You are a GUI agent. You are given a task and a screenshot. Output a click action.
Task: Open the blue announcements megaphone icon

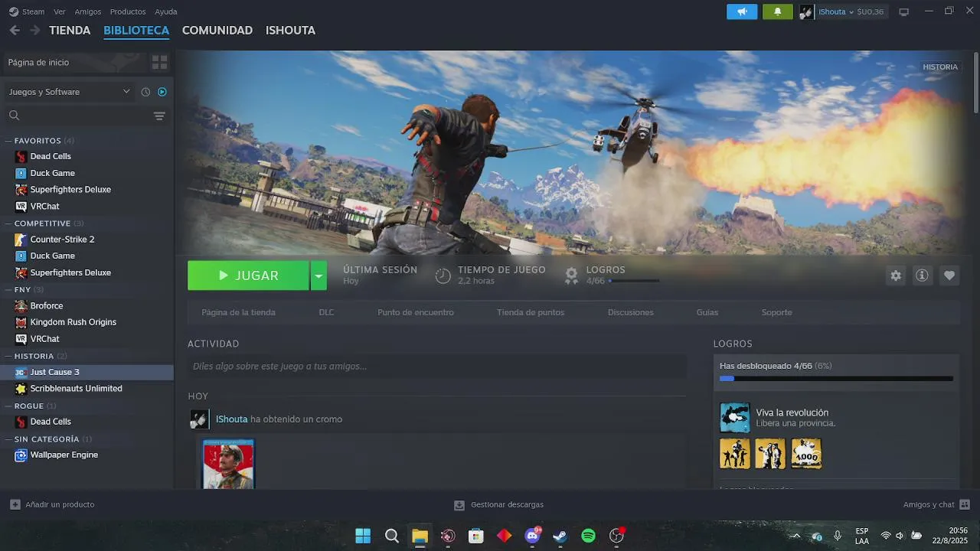742,11
